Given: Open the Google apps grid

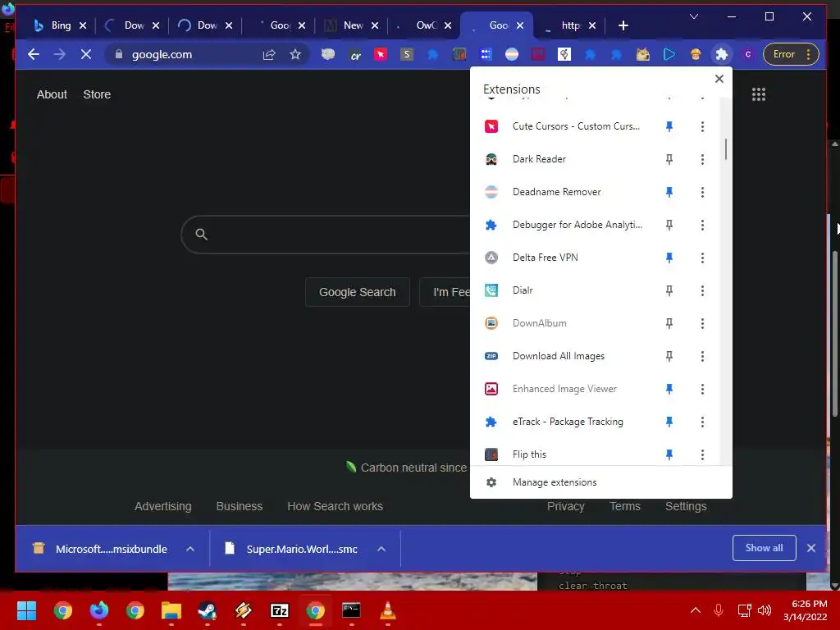Looking at the screenshot, I should click(x=758, y=94).
